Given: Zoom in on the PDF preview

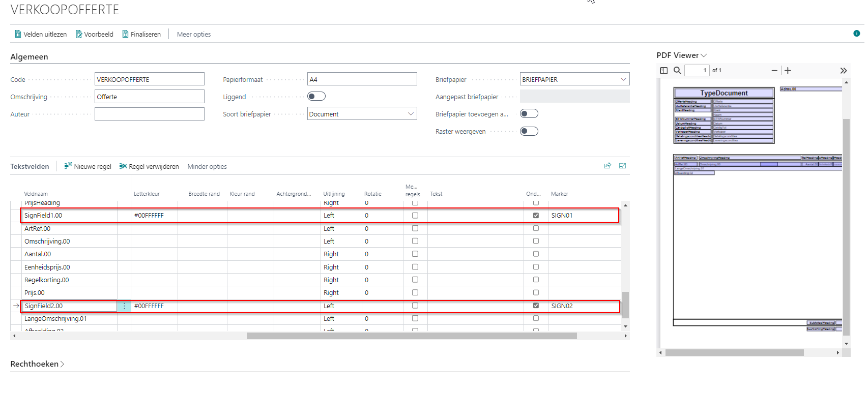Looking at the screenshot, I should (x=788, y=71).
